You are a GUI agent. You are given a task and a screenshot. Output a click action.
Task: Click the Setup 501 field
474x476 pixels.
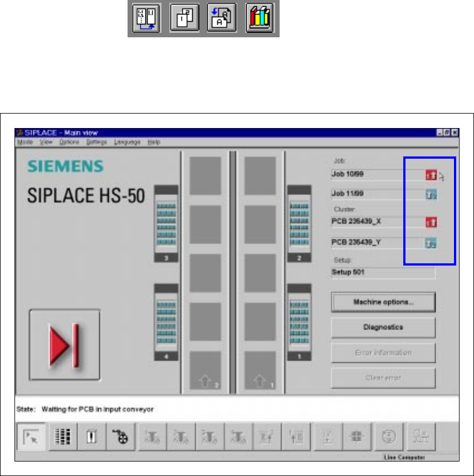point(383,273)
